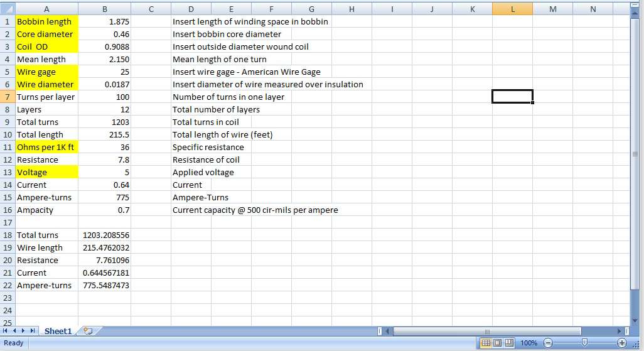Select the value 1203.208556 cell
The width and height of the screenshot is (644, 351).
[x=105, y=235]
